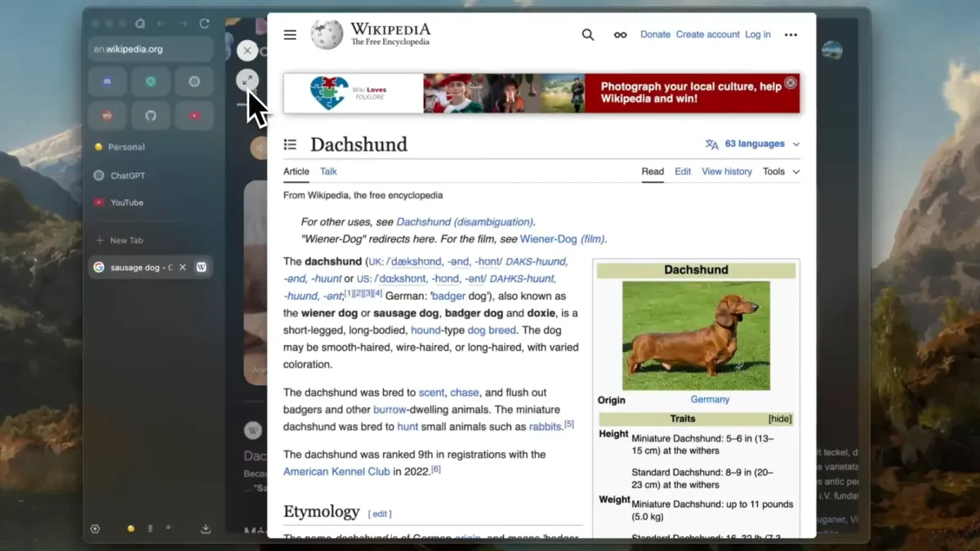The image size is (980, 551).
Task: Click the Wikipedia search magnifier icon
Action: 588,34
